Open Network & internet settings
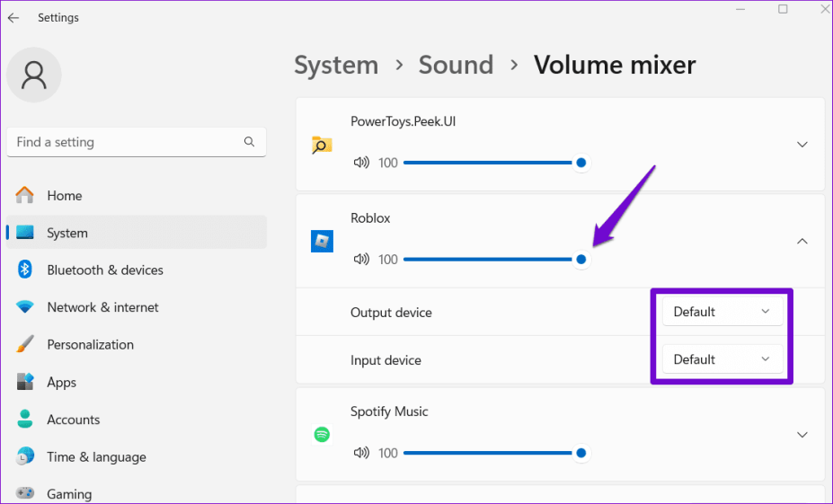Viewport: 833px width, 504px height. [102, 307]
